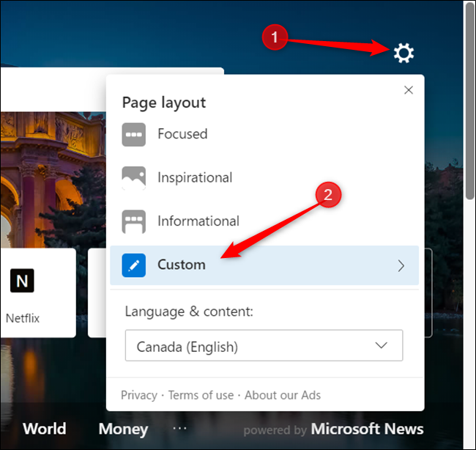Switch to the World news tab
This screenshot has width=476, height=450.
click(45, 429)
